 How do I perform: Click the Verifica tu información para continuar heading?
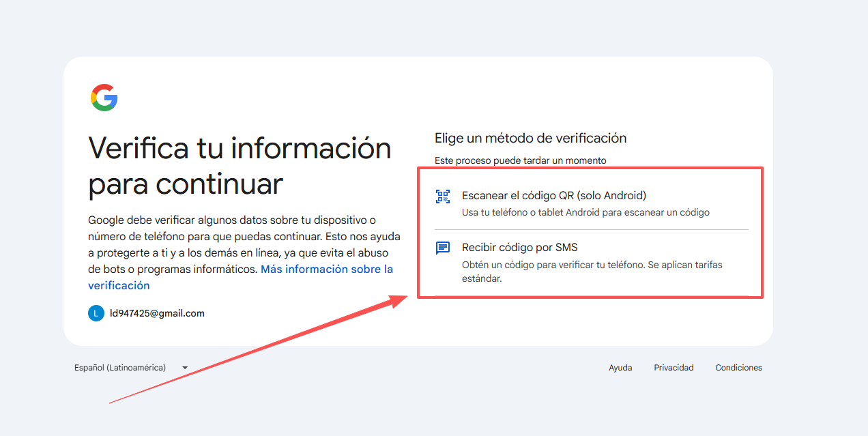point(240,166)
